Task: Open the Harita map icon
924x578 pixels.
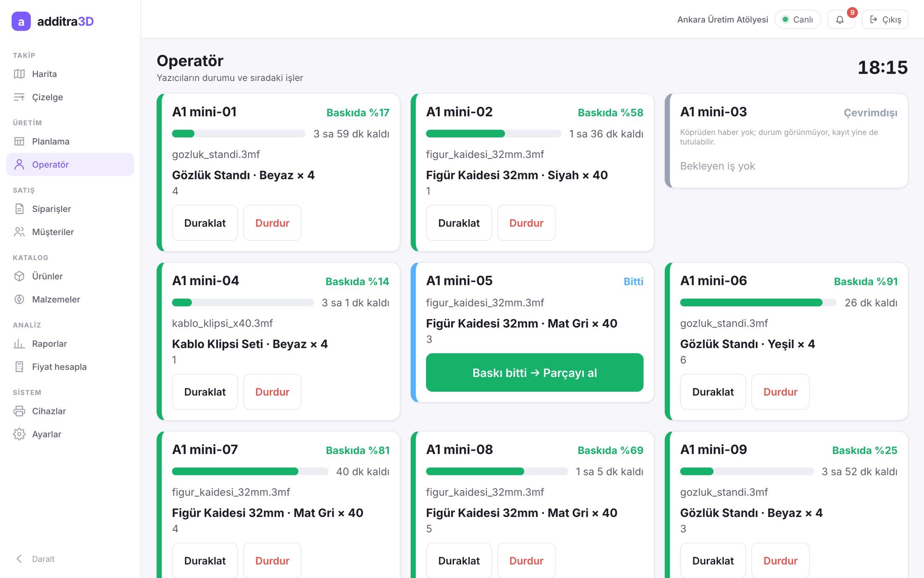Action: 19,74
